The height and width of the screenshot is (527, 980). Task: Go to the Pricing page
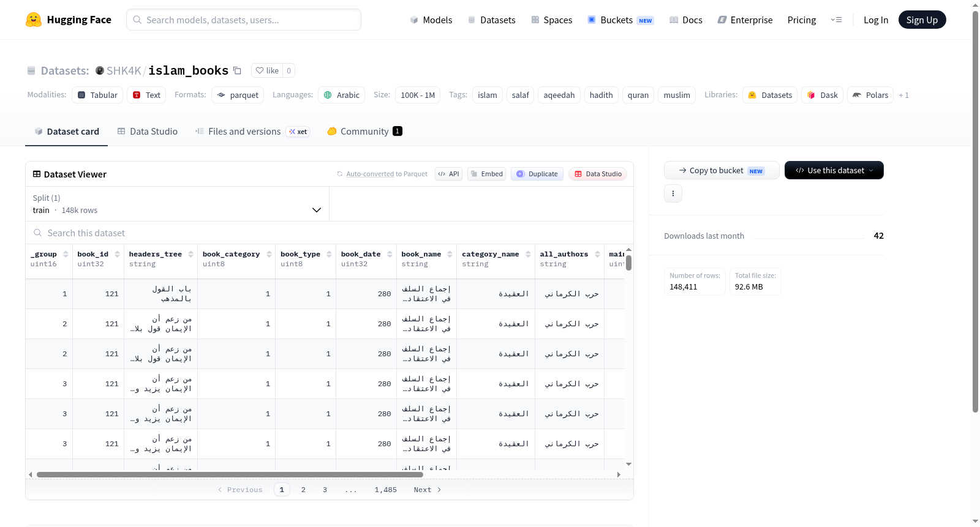(x=802, y=20)
